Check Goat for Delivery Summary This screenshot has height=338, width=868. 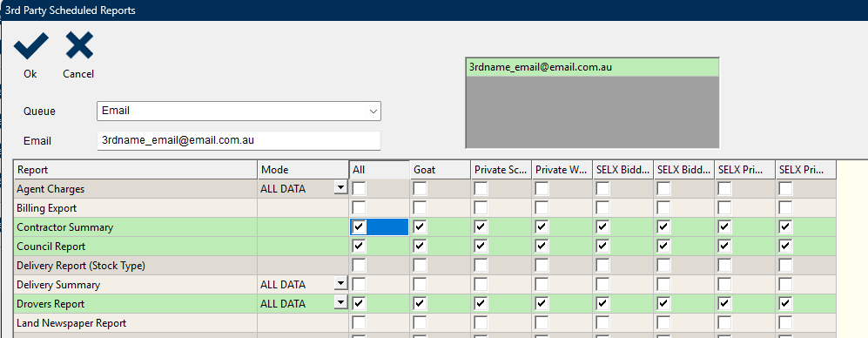point(421,284)
